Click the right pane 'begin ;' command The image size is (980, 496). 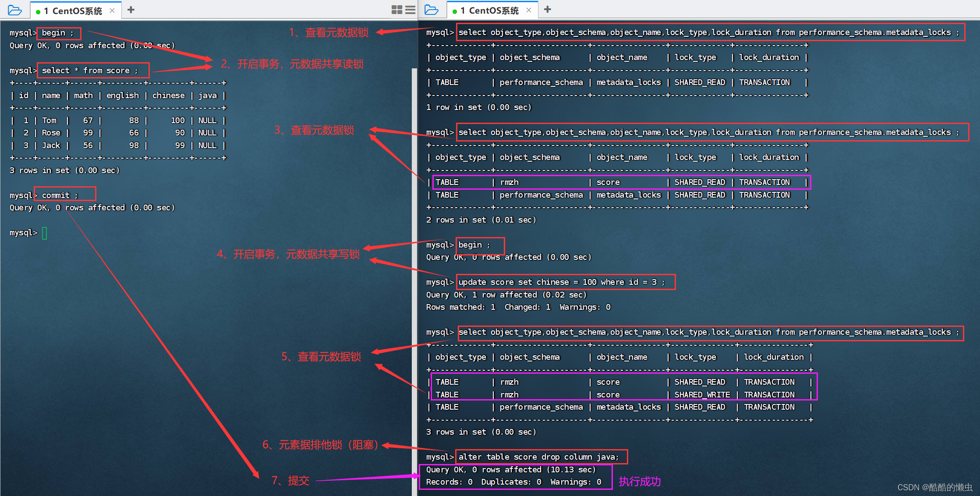[x=474, y=245]
